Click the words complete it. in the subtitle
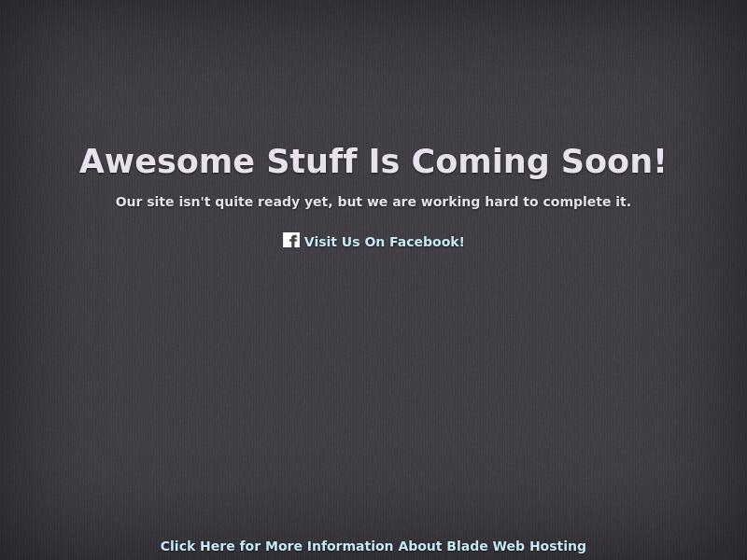747x560 pixels. 587,202
